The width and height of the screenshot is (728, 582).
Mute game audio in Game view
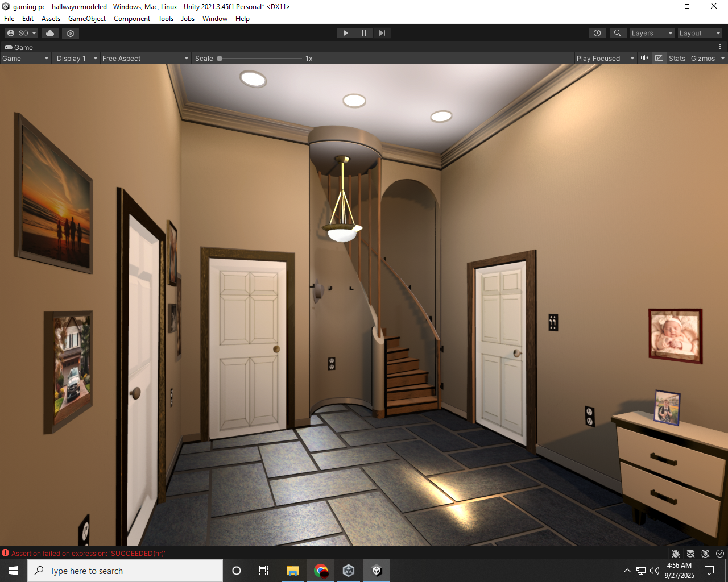[644, 58]
